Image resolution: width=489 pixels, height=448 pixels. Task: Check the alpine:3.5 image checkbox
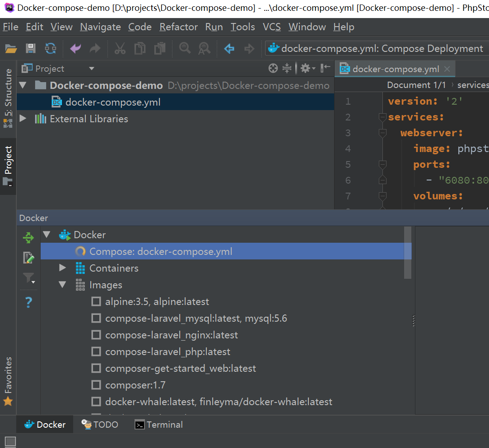pos(96,301)
